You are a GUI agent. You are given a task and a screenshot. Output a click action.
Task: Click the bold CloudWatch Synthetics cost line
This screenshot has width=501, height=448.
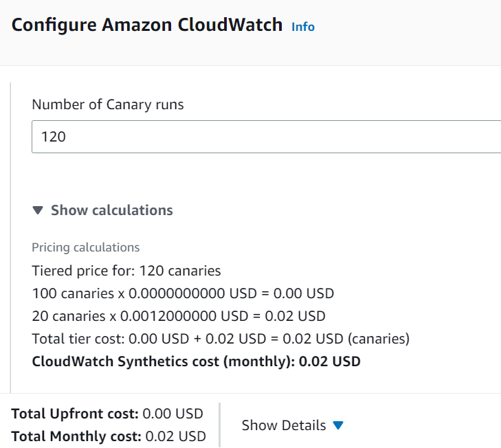coord(196,361)
